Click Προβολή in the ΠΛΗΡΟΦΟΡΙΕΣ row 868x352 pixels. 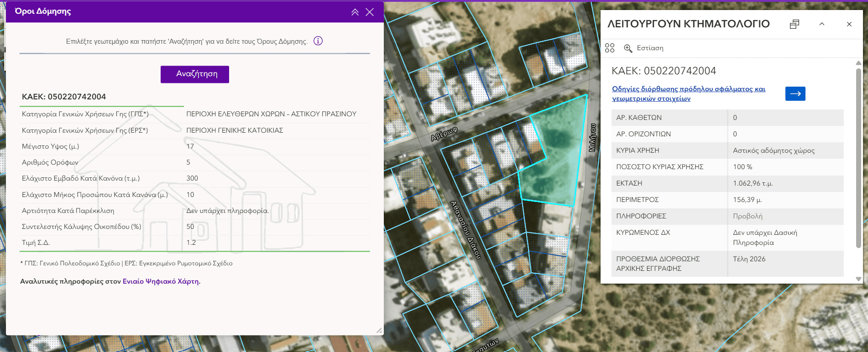coord(748,216)
